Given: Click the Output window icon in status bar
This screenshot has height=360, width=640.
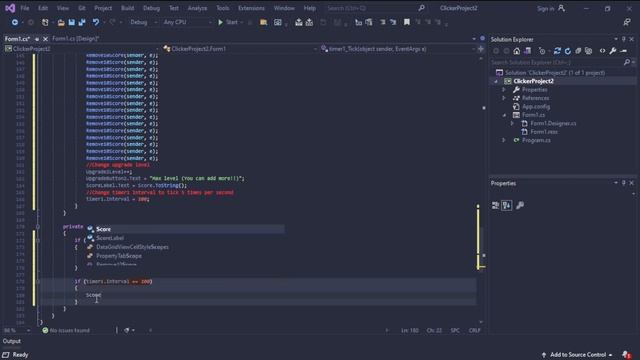Looking at the screenshot, I should (6, 355).
